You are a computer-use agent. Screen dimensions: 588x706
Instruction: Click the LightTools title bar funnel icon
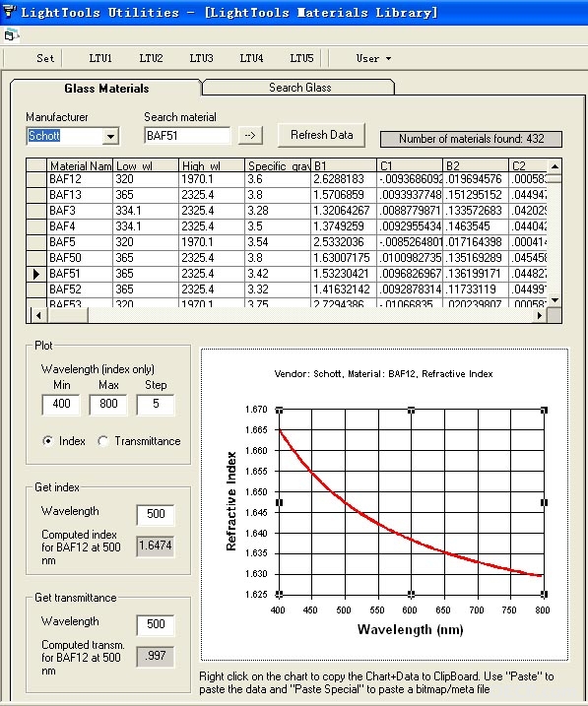pyautogui.click(x=9, y=11)
